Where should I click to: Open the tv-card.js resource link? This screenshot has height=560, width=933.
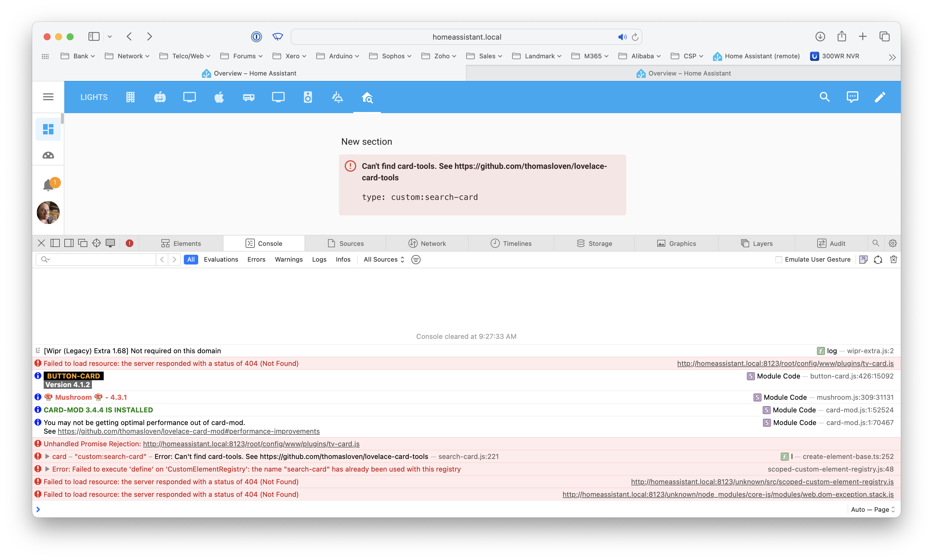coord(785,363)
